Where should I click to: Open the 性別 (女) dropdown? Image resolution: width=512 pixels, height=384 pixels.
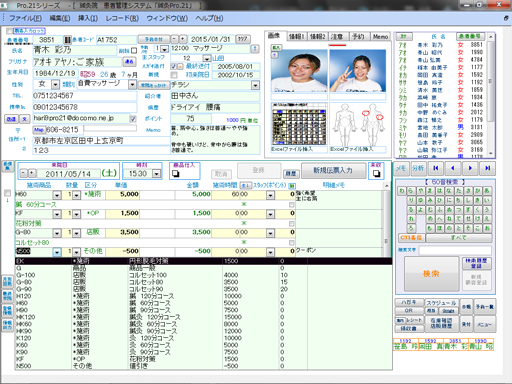click(x=55, y=84)
